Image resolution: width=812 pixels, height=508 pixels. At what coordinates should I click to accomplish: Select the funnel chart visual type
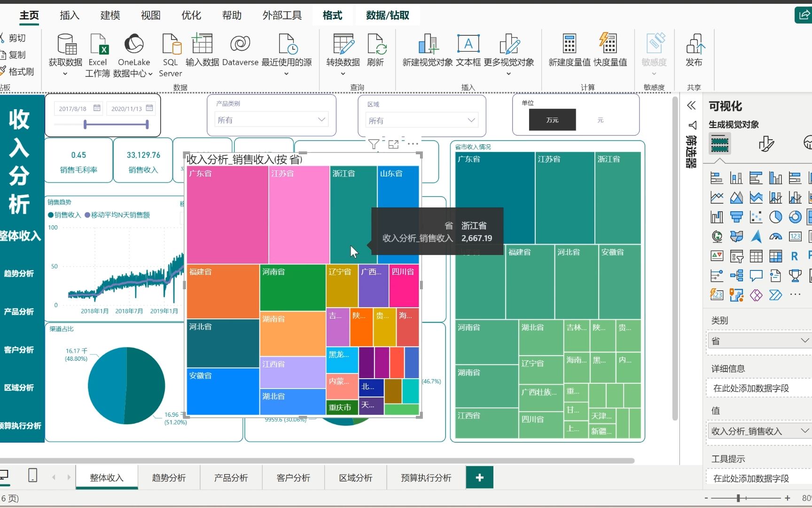(736, 217)
